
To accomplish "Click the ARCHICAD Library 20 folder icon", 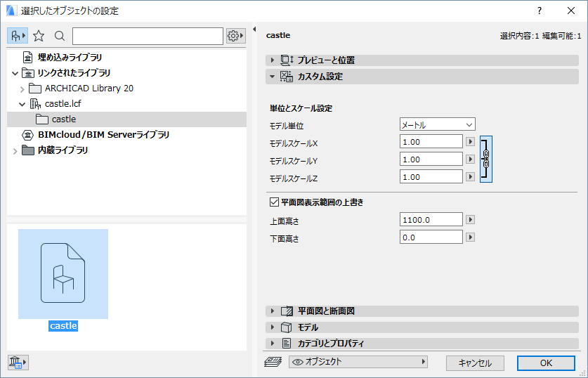I will click(x=35, y=88).
